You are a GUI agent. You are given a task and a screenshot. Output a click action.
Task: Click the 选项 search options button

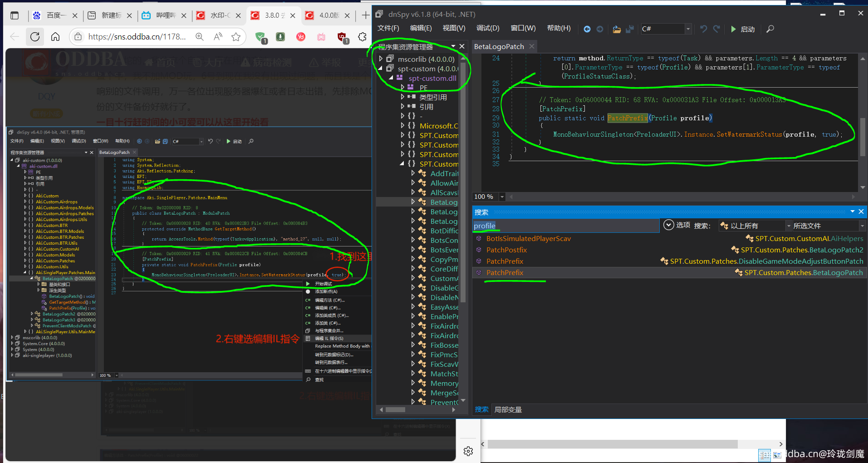tap(677, 225)
